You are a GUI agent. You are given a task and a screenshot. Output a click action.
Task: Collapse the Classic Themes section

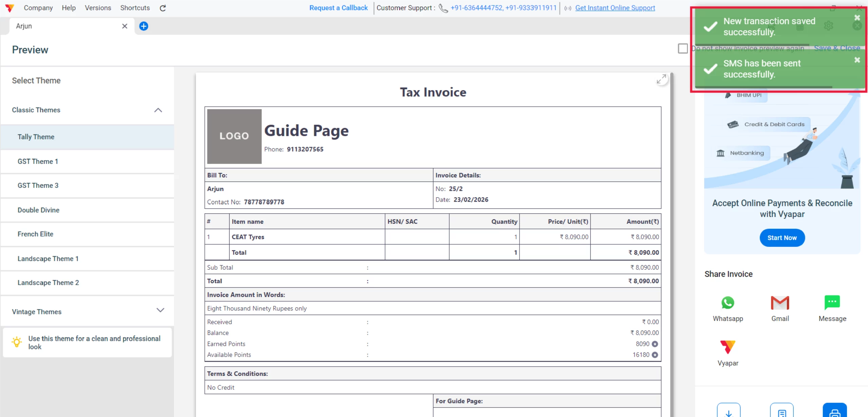coord(158,110)
